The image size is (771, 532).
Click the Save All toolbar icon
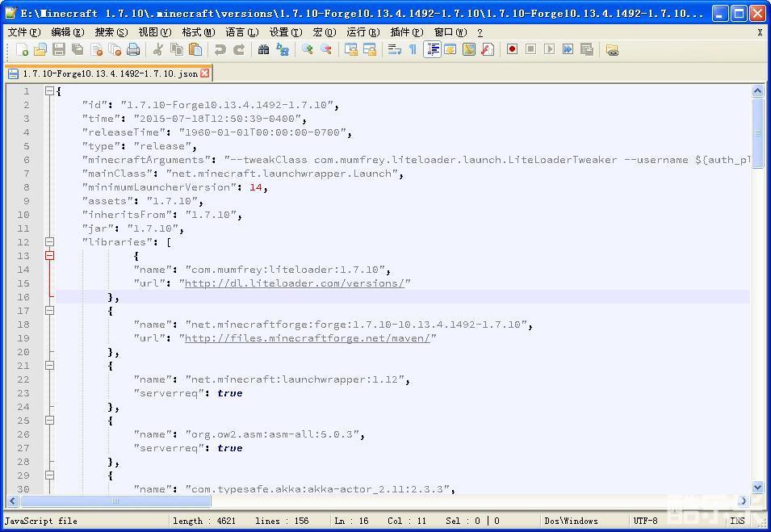tap(78, 50)
